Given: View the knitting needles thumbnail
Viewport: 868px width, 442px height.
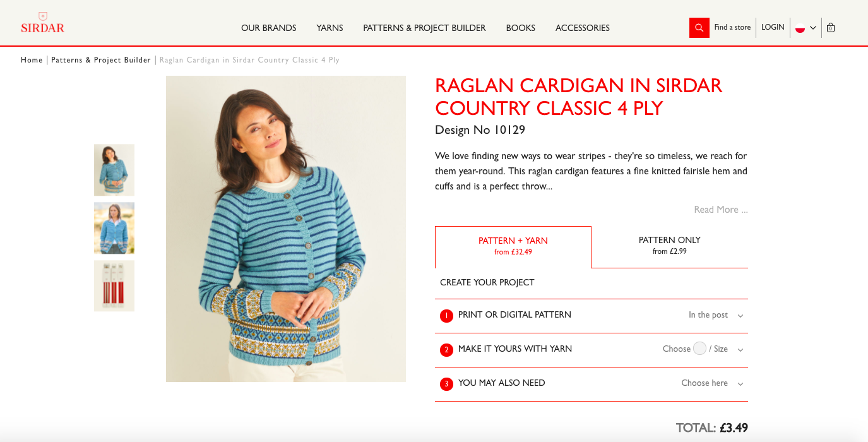Looking at the screenshot, I should (114, 286).
